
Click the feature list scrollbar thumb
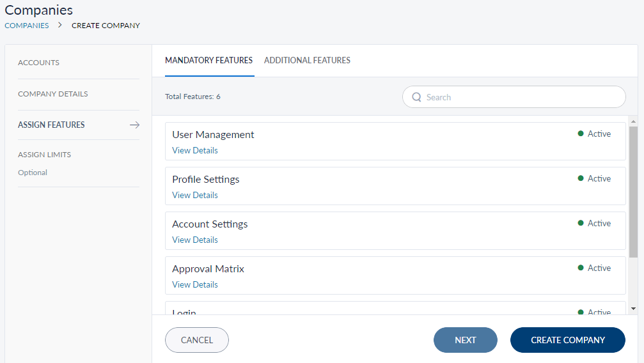pyautogui.click(x=633, y=192)
